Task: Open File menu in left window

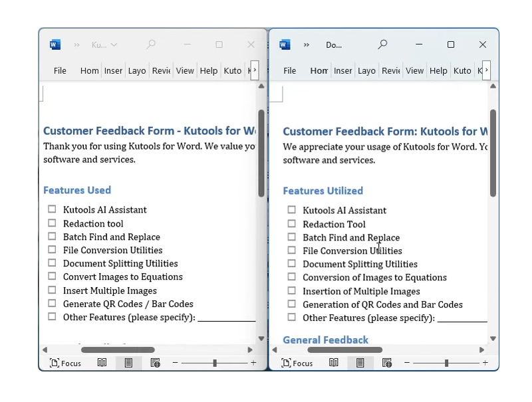Action: (x=60, y=70)
